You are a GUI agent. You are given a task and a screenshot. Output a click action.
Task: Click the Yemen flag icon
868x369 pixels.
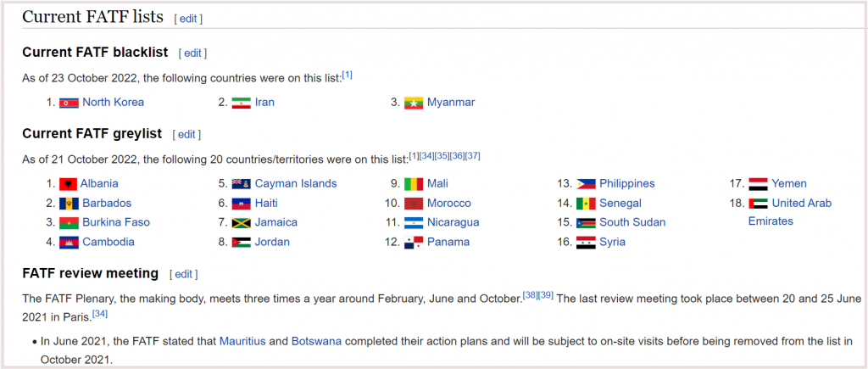point(758,184)
